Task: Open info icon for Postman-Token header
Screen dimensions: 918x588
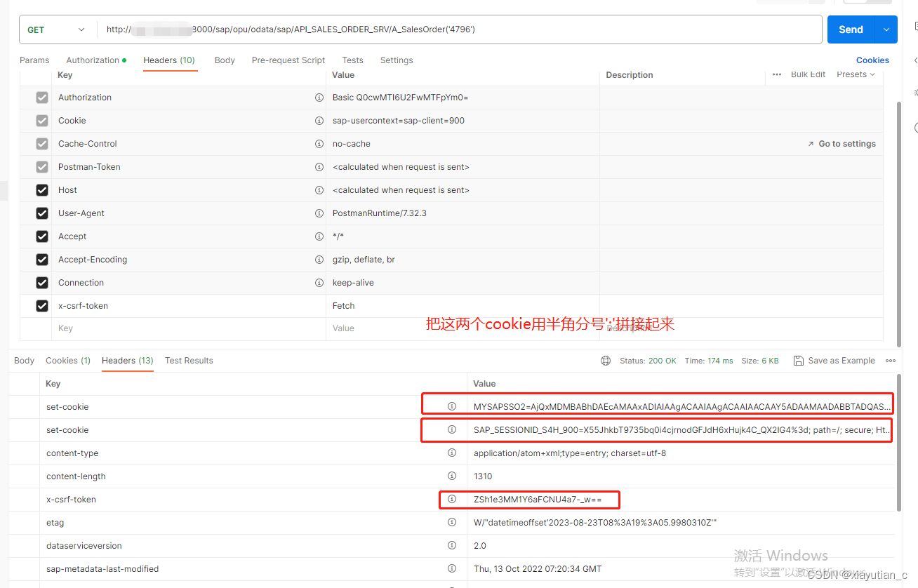Action: 319,167
